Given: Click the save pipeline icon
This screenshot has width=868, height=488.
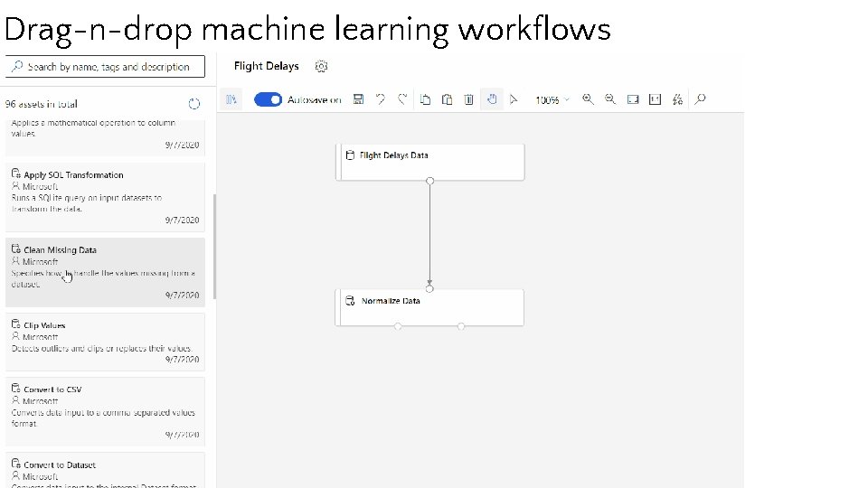Looking at the screenshot, I should [358, 99].
